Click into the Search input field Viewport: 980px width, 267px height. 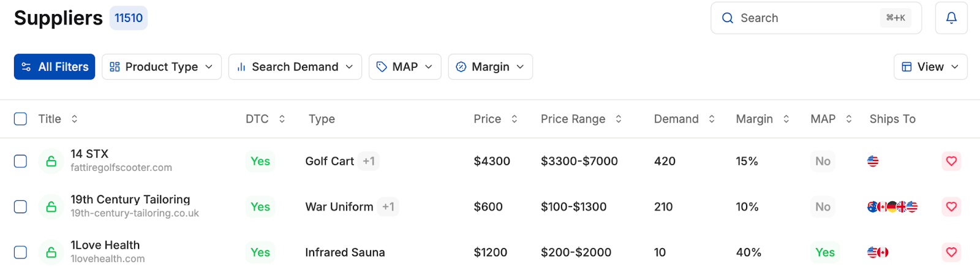click(x=802, y=18)
